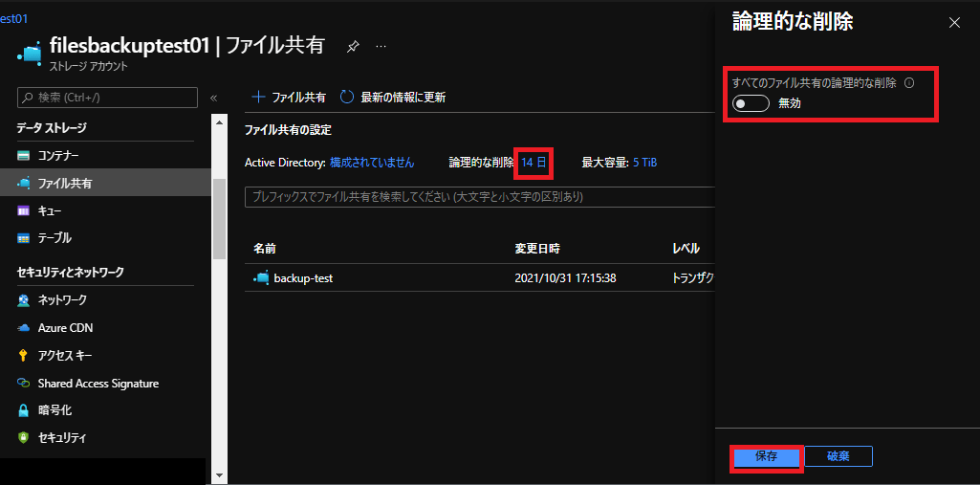Click the コンテナー icon in the sidebar
Image resolution: width=980 pixels, height=485 pixels.
coord(24,155)
